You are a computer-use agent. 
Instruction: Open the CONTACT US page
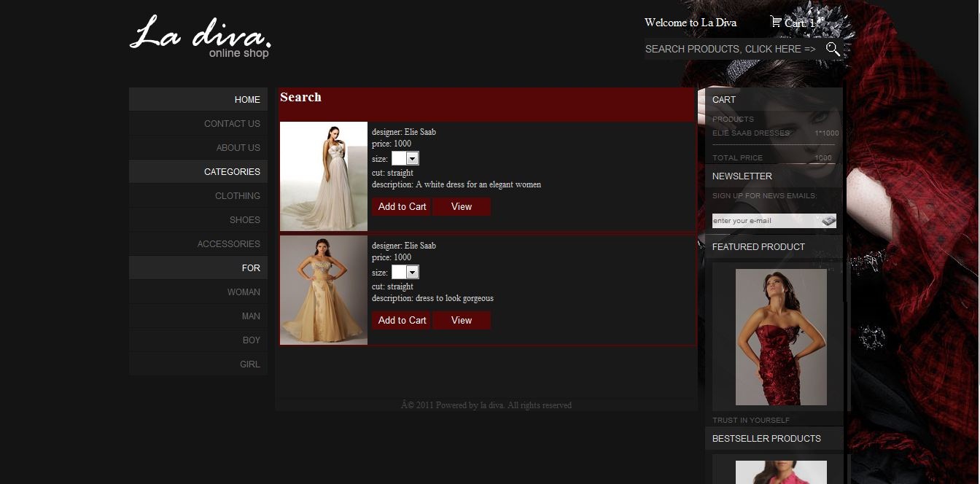232,123
